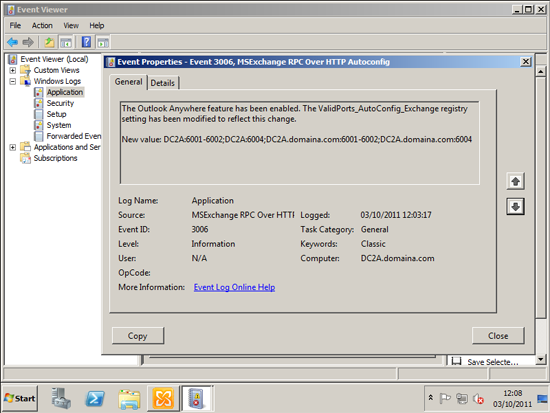This screenshot has width=550, height=413.
Task: Open the Action menu
Action: point(42,26)
